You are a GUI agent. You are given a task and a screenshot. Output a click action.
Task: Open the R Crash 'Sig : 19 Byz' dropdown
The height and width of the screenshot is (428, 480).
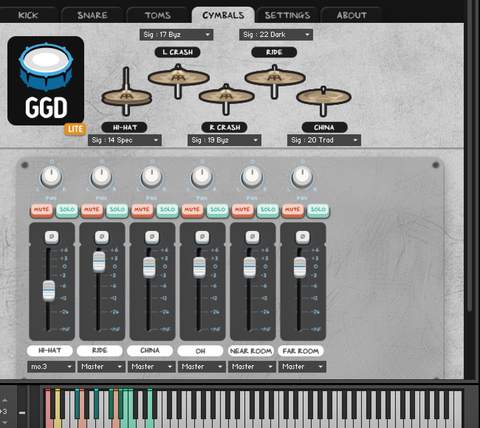(x=224, y=140)
